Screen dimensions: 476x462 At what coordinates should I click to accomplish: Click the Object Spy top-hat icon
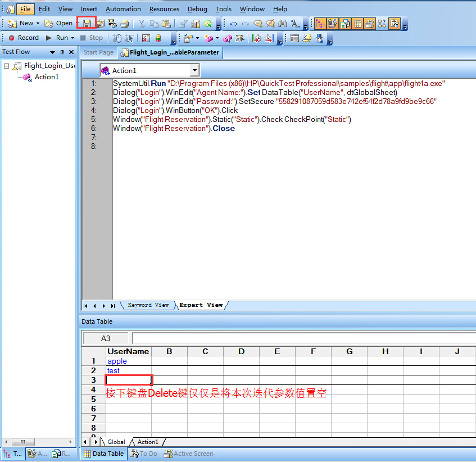pos(319,38)
